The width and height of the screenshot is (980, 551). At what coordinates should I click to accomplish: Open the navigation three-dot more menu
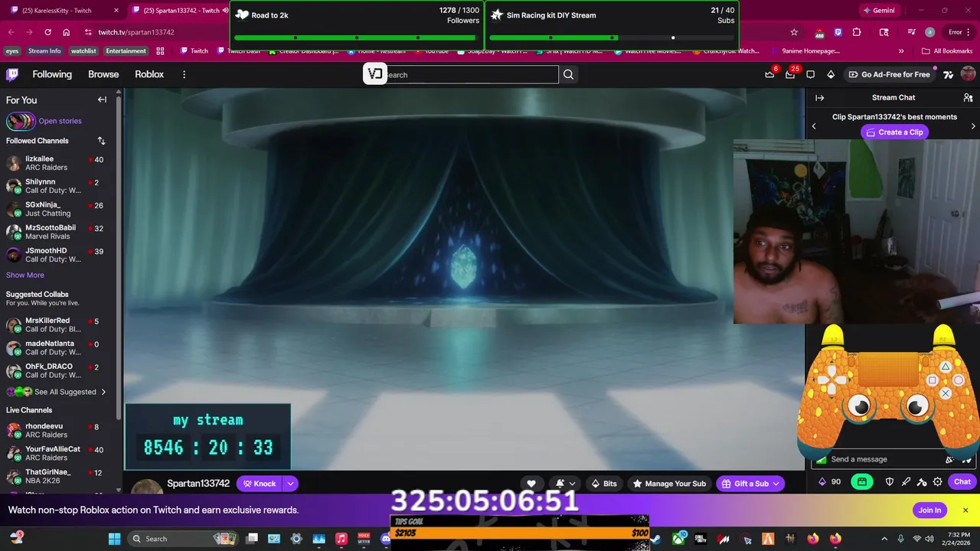pyautogui.click(x=184, y=74)
